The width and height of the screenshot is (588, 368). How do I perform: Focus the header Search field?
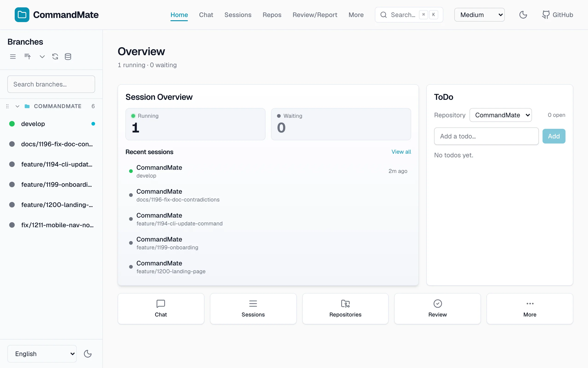coord(409,15)
